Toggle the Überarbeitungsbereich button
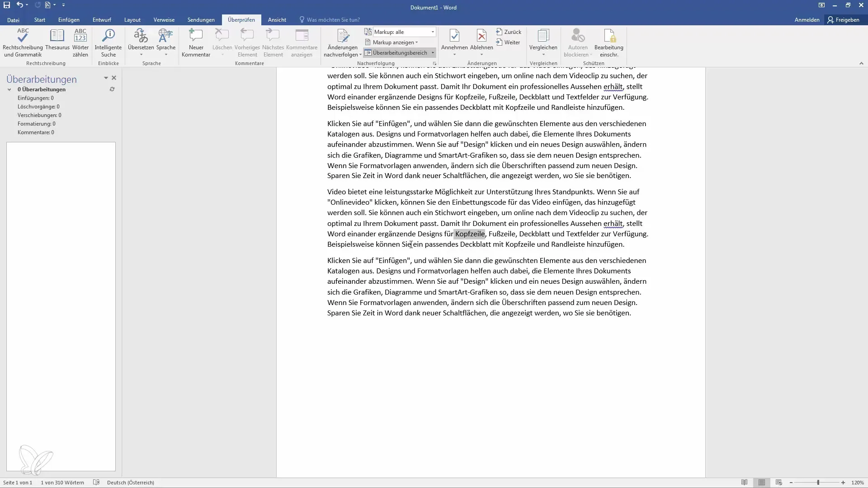This screenshot has height=488, width=868. pos(396,53)
